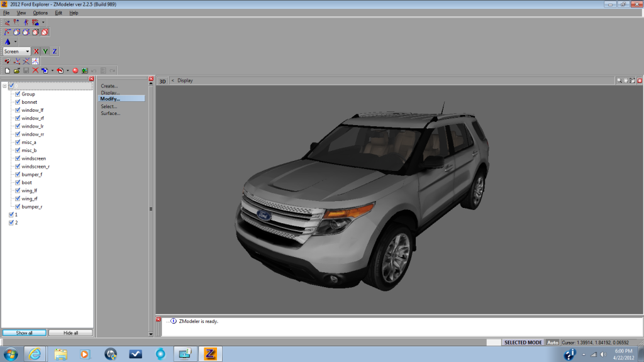Open the Screen axis dropdown

coord(16,52)
